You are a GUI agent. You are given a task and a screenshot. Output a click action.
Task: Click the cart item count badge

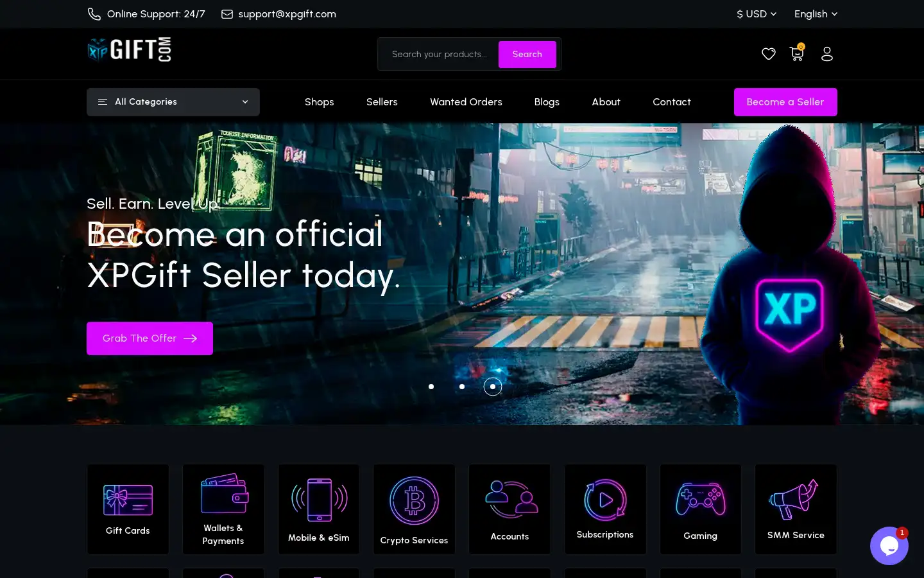[x=801, y=46]
